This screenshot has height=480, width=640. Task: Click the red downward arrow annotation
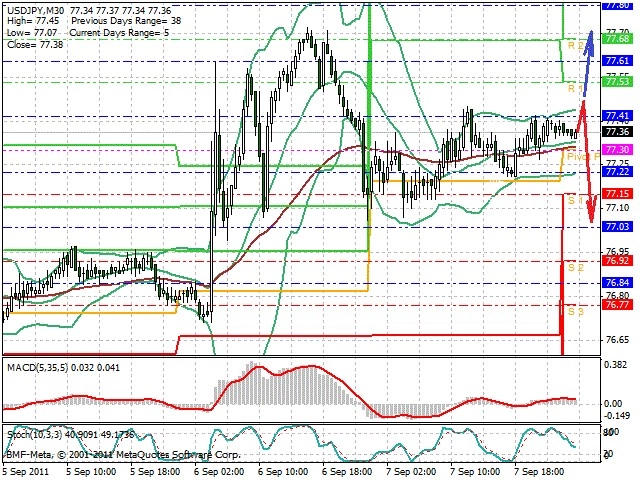point(587,161)
